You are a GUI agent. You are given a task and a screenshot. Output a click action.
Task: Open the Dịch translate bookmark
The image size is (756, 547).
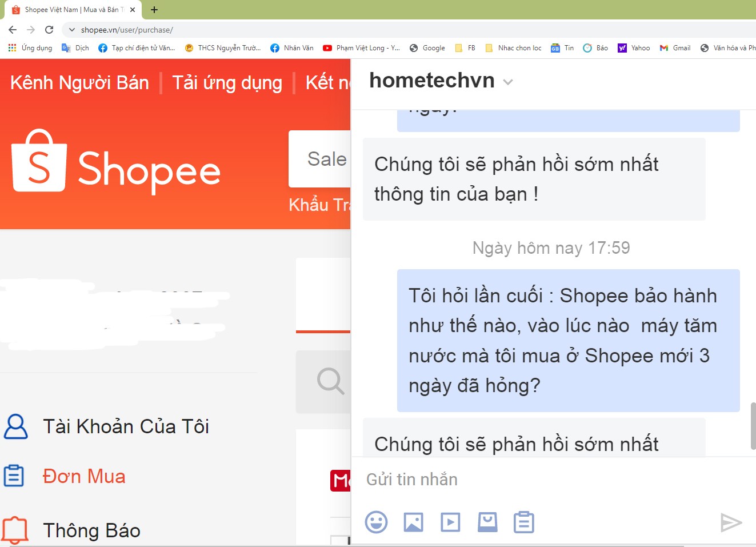tap(75, 48)
